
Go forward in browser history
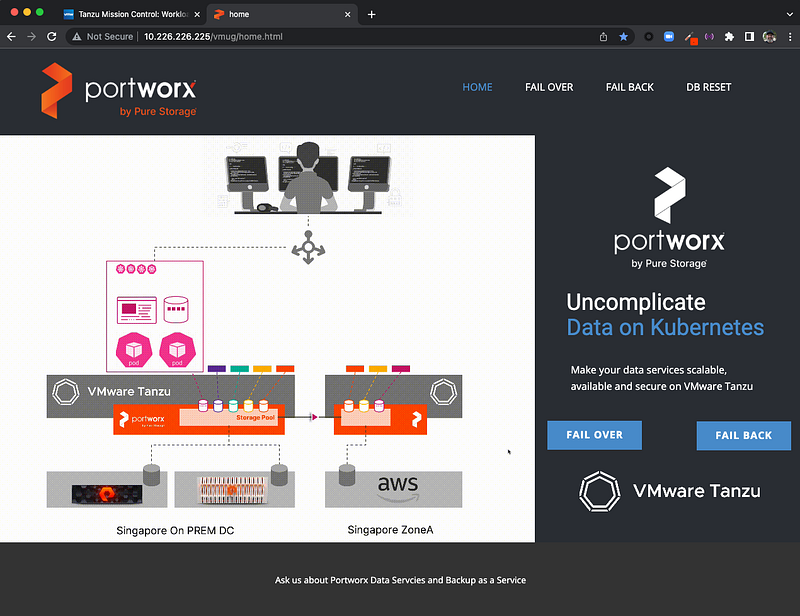pos(32,37)
